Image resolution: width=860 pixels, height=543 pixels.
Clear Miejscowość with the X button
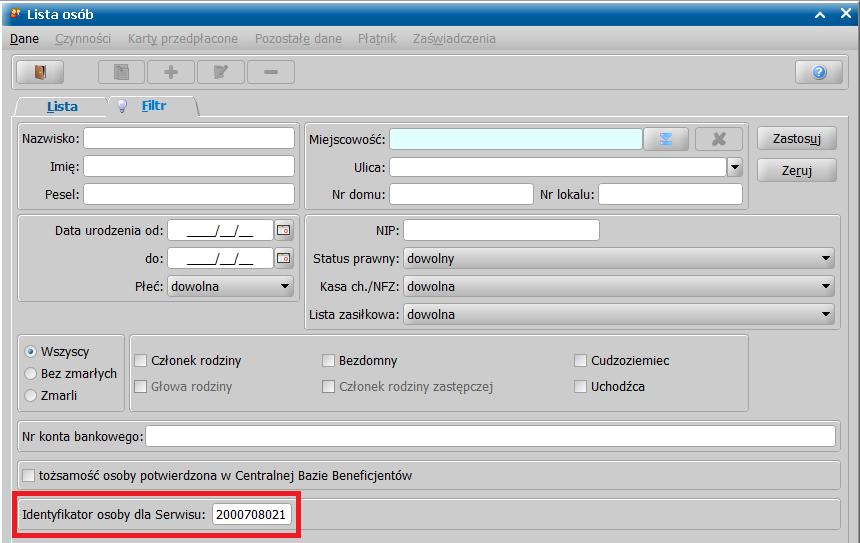718,139
